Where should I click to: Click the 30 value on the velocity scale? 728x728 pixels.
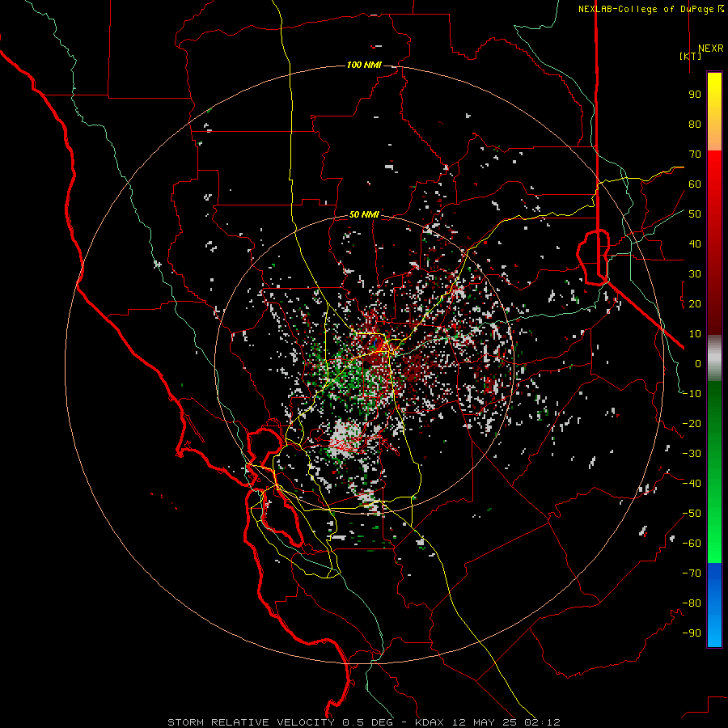pyautogui.click(x=695, y=274)
